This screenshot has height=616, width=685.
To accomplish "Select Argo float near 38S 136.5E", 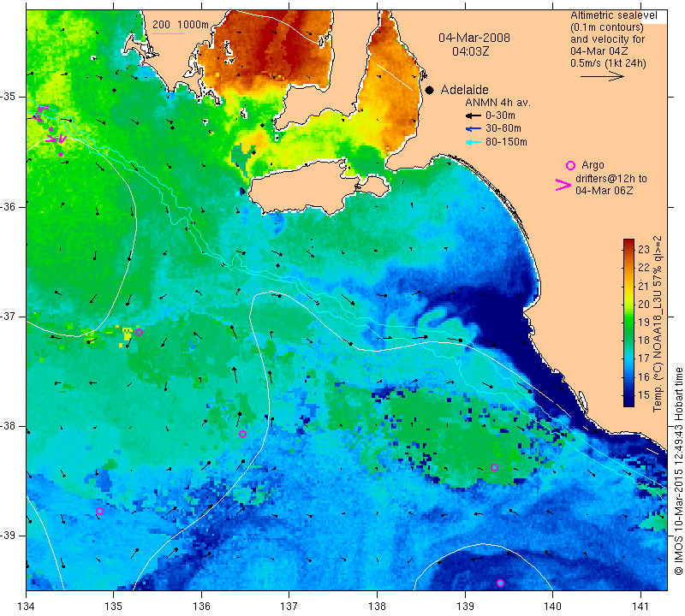I will (243, 434).
